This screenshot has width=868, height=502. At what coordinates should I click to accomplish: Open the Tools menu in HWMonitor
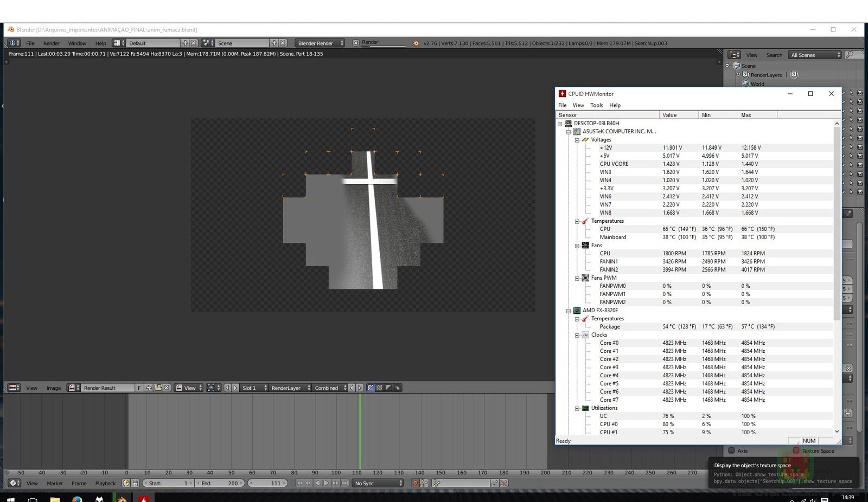pyautogui.click(x=596, y=105)
